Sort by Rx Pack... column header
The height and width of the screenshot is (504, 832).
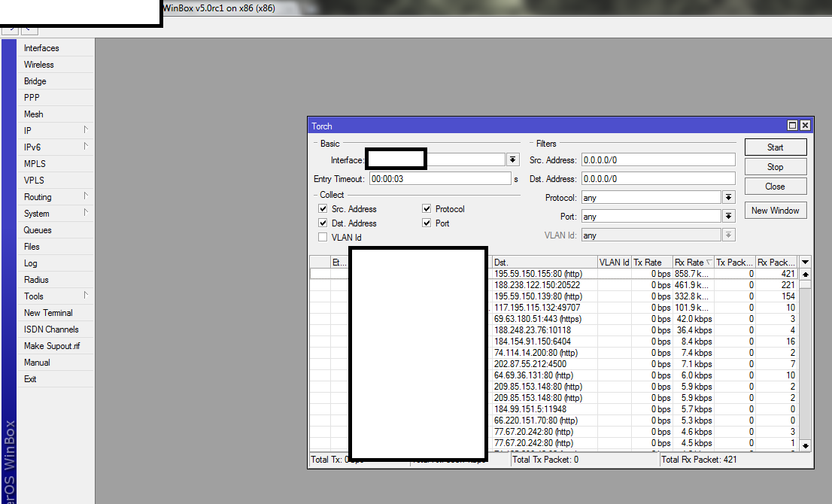(x=777, y=262)
